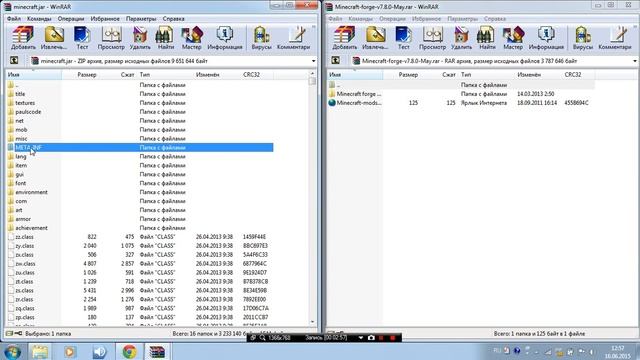Image resolution: width=640 pixels, height=360 pixels.
Task: Open Операции menu in minecraft.jar window
Action: pos(71,19)
